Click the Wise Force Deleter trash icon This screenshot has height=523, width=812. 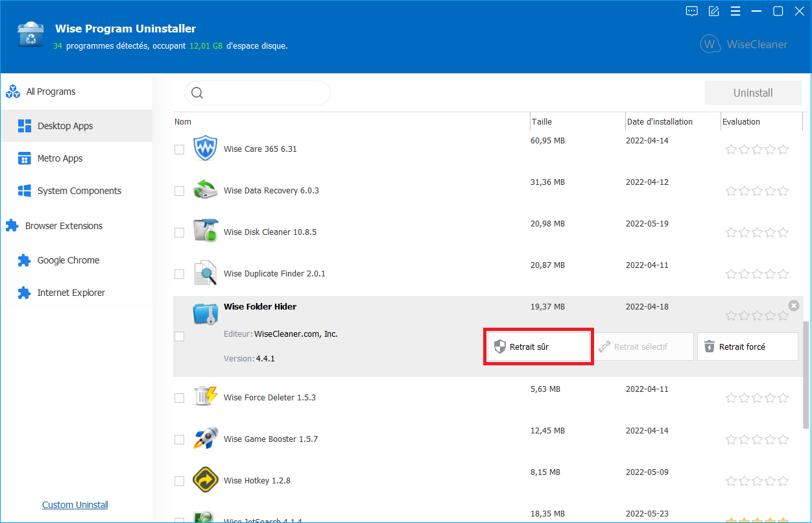pyautogui.click(x=206, y=397)
